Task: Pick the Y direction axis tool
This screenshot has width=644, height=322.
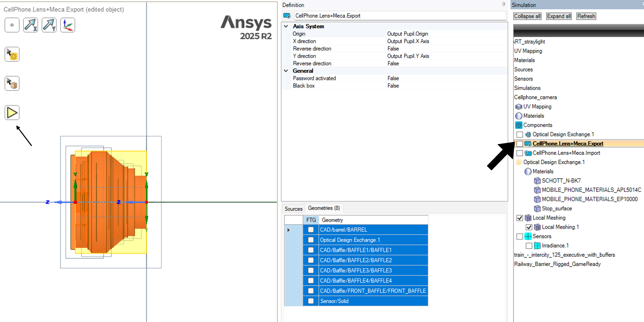Action: point(49,25)
